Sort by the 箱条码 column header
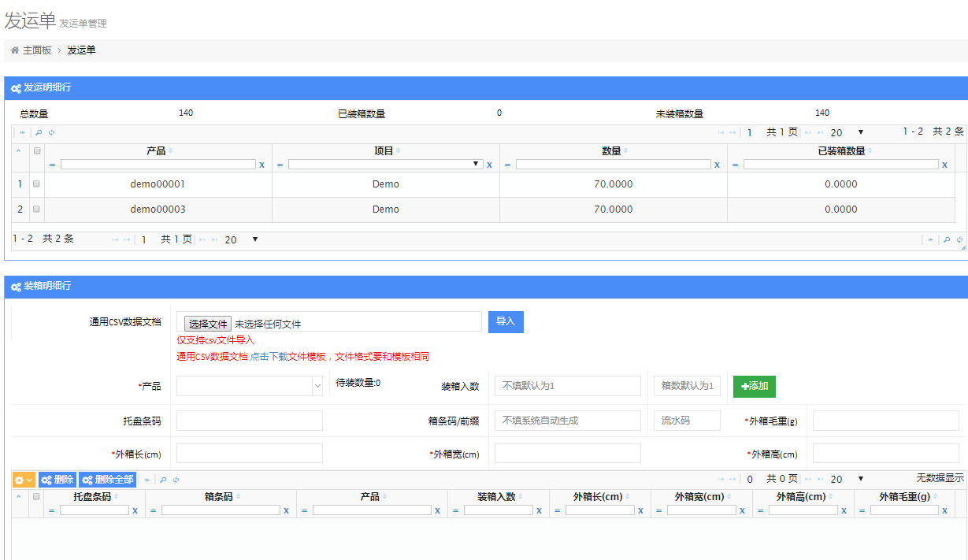Image resolution: width=968 pixels, height=560 pixels. (219, 497)
